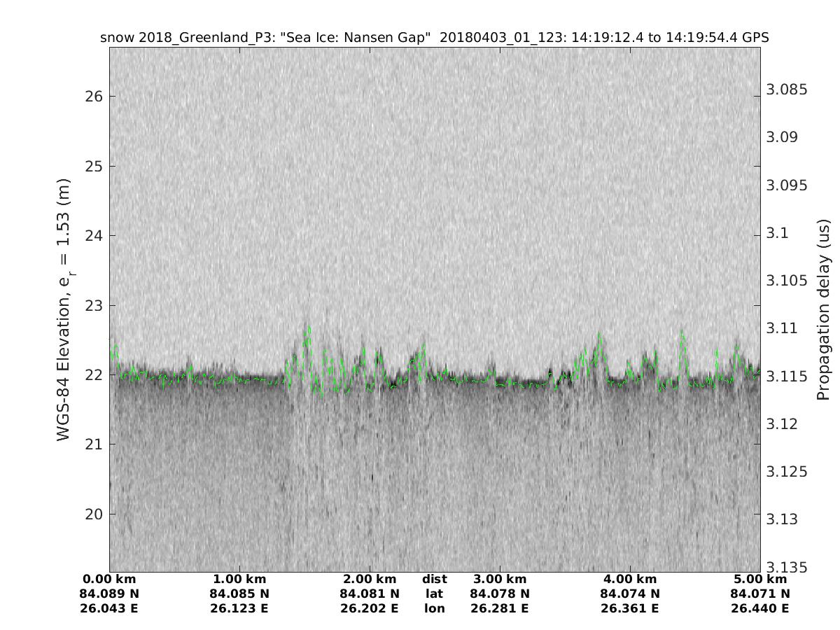Click the 2.00 km distance label
Image resolution: width=840 pixels, height=630 pixels.
[x=370, y=580]
